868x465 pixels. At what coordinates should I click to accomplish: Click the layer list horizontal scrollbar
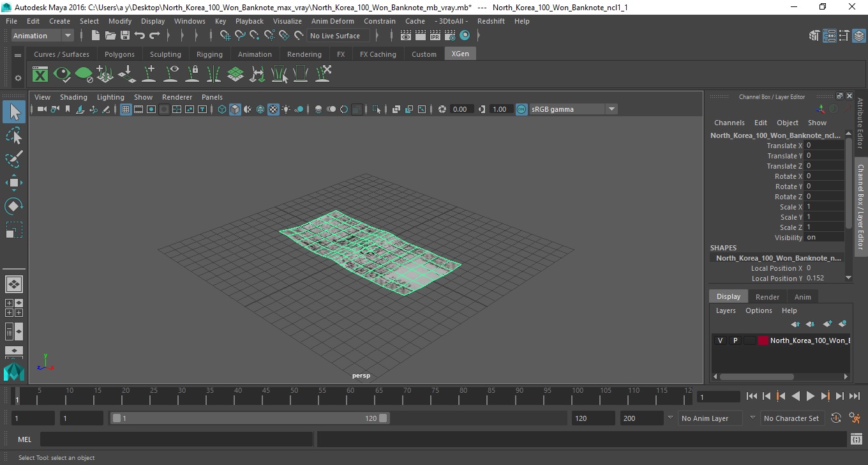tap(757, 377)
